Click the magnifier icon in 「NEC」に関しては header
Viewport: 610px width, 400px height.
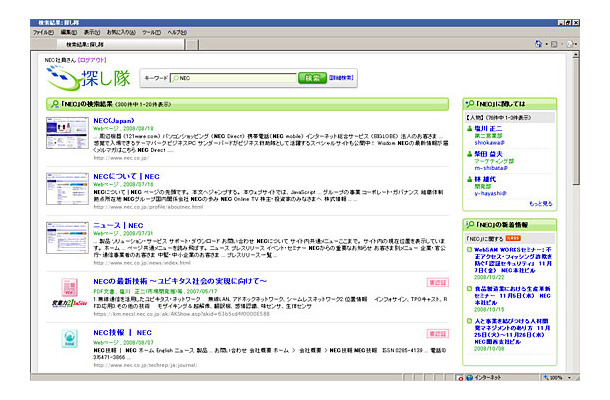[470, 104]
